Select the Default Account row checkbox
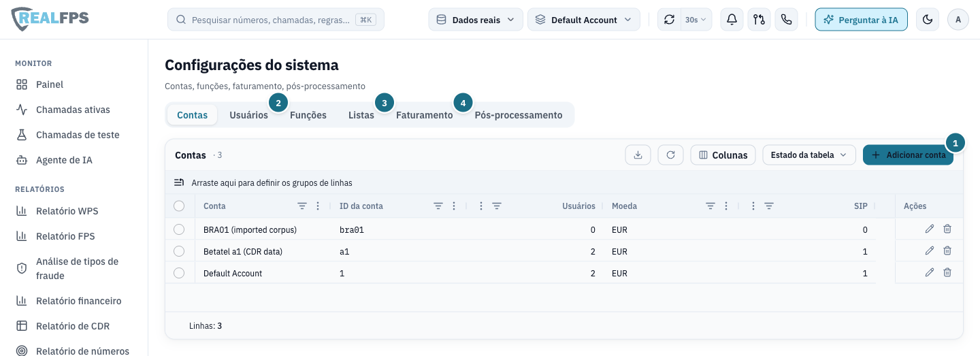980x356 pixels. 179,273
